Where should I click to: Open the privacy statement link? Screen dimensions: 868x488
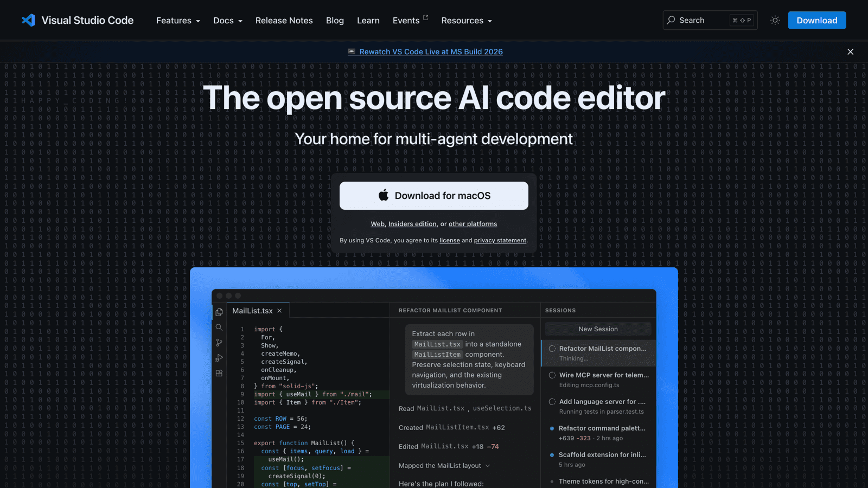click(x=500, y=240)
